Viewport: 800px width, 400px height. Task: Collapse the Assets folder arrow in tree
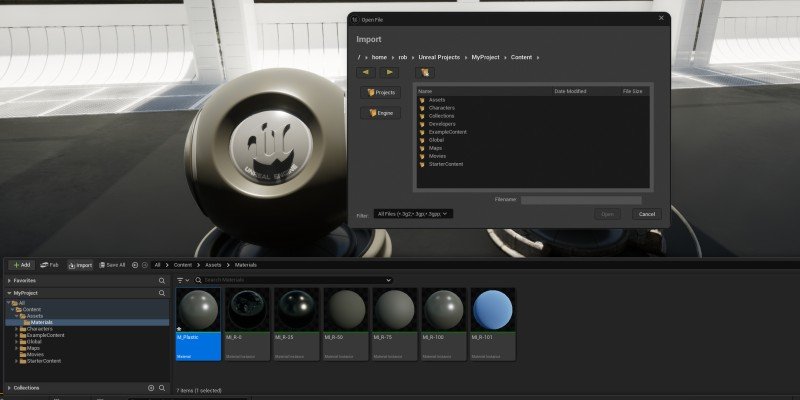16,316
